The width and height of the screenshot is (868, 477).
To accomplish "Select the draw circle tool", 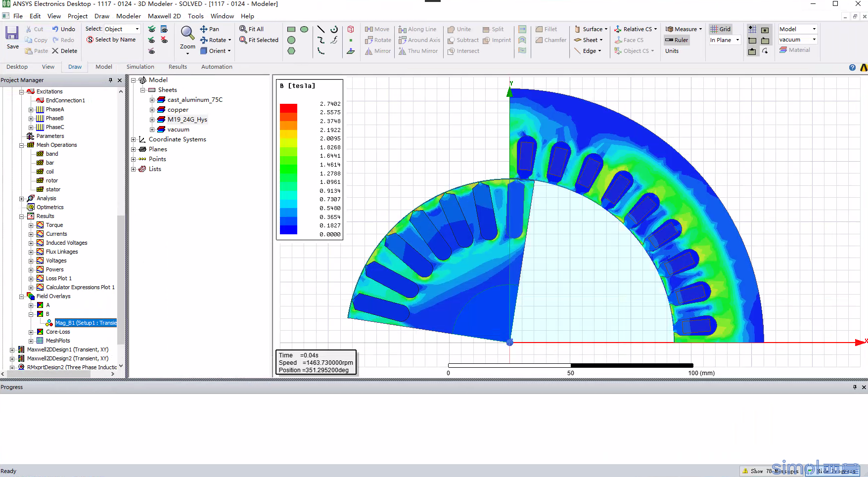I will (291, 40).
